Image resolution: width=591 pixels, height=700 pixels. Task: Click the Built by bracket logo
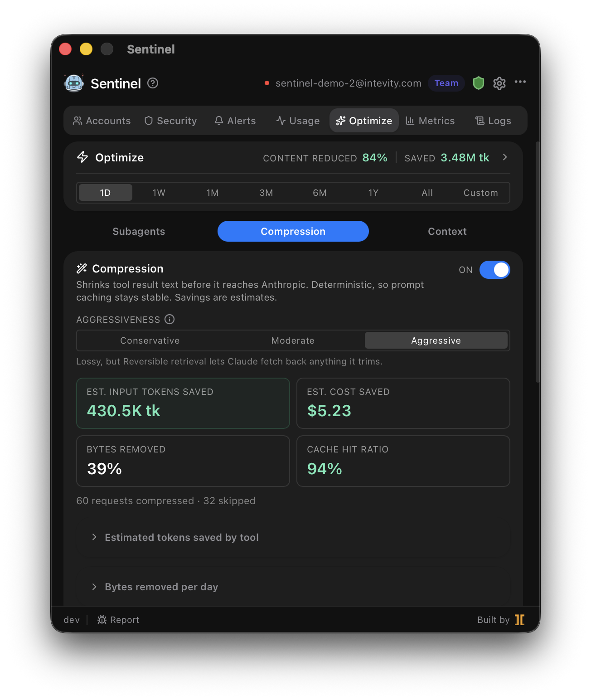point(520,620)
